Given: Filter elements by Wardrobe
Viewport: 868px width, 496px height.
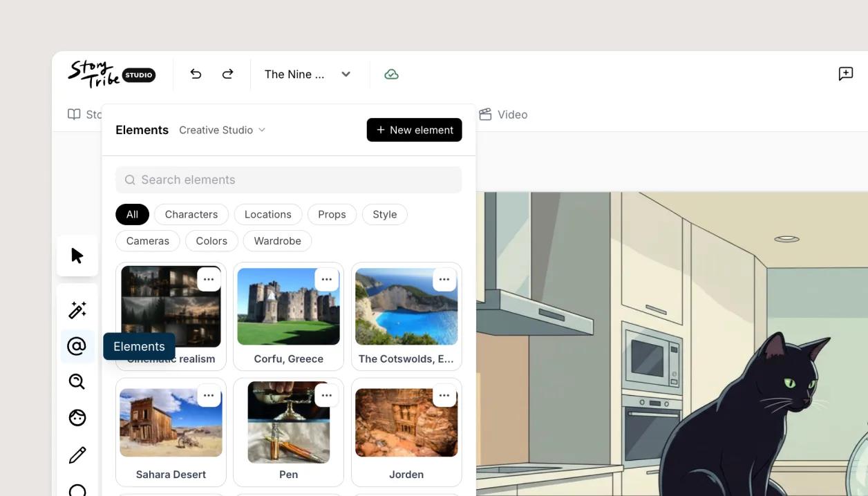Looking at the screenshot, I should [277, 240].
